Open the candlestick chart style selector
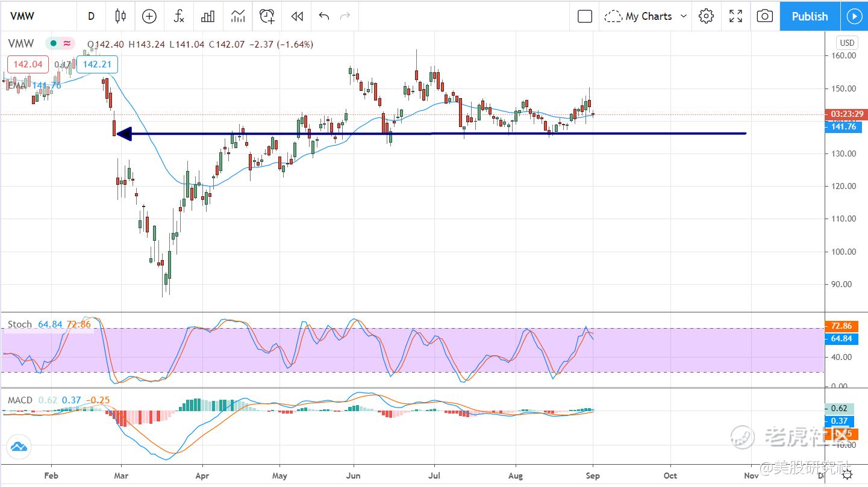The height and width of the screenshot is (487, 868). point(120,16)
